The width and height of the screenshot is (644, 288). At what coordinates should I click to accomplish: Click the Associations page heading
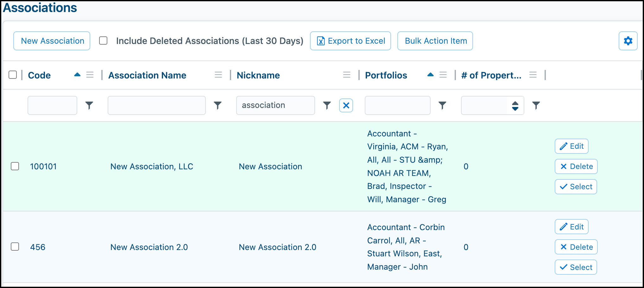click(40, 8)
